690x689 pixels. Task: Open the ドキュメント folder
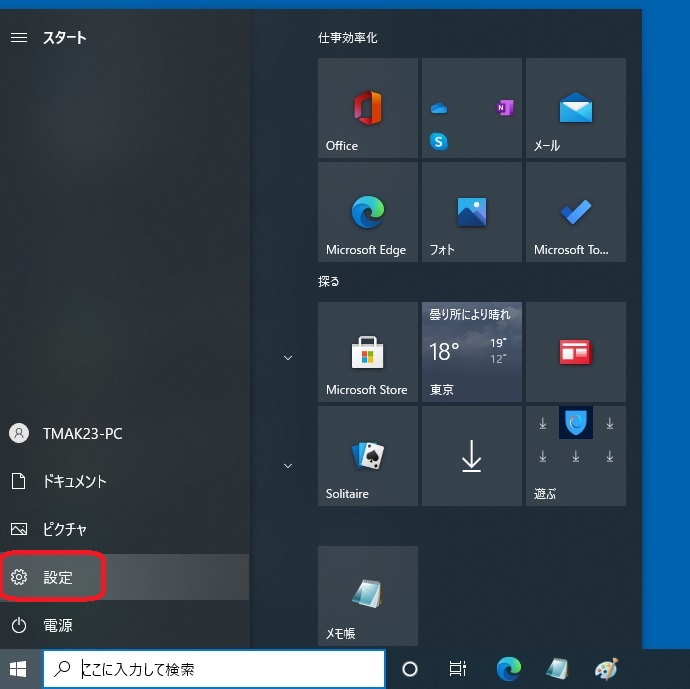click(x=73, y=481)
